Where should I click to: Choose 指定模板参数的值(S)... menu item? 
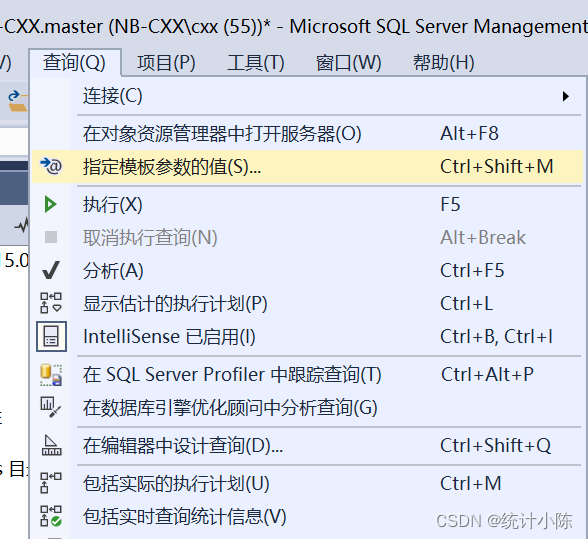307,167
